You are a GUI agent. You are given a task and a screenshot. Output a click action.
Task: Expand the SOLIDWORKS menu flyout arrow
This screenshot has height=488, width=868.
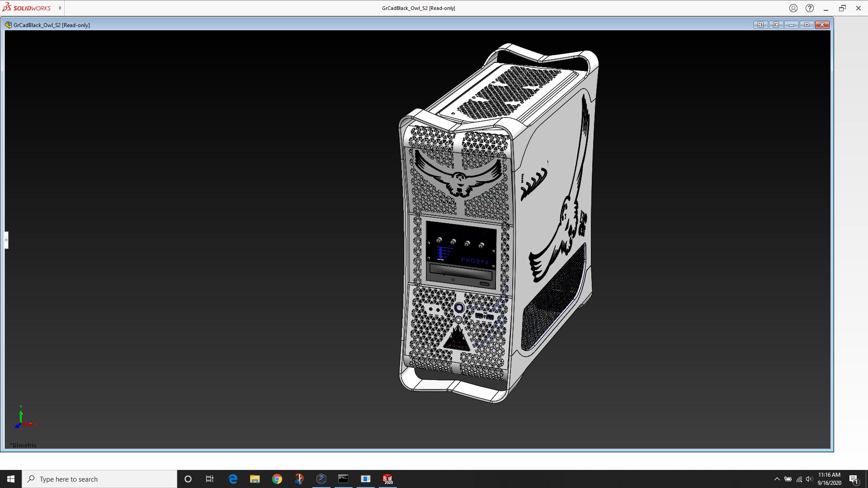[x=60, y=8]
